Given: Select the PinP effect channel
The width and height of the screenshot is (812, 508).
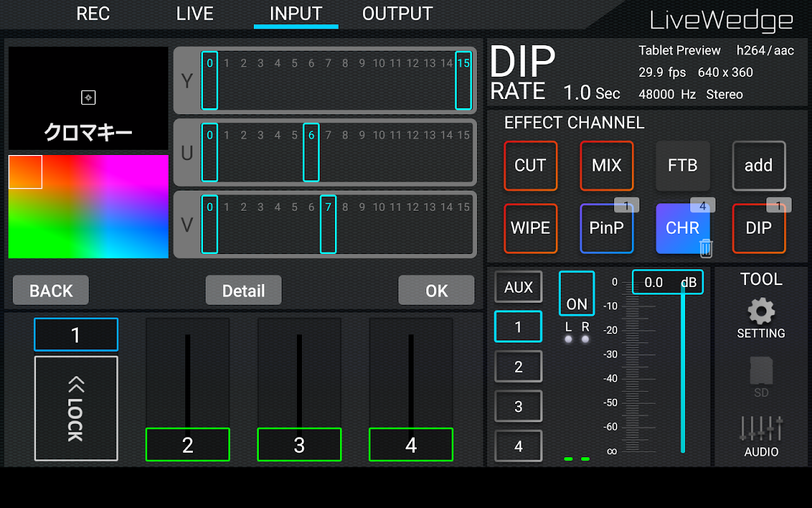Looking at the screenshot, I should 606,229.
